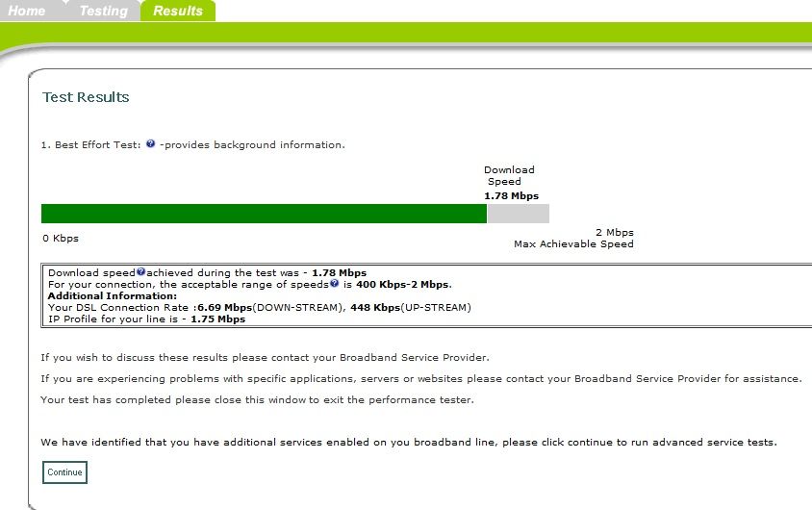Click help icon after Download speed text
The height and width of the screenshot is (510, 812).
point(140,271)
